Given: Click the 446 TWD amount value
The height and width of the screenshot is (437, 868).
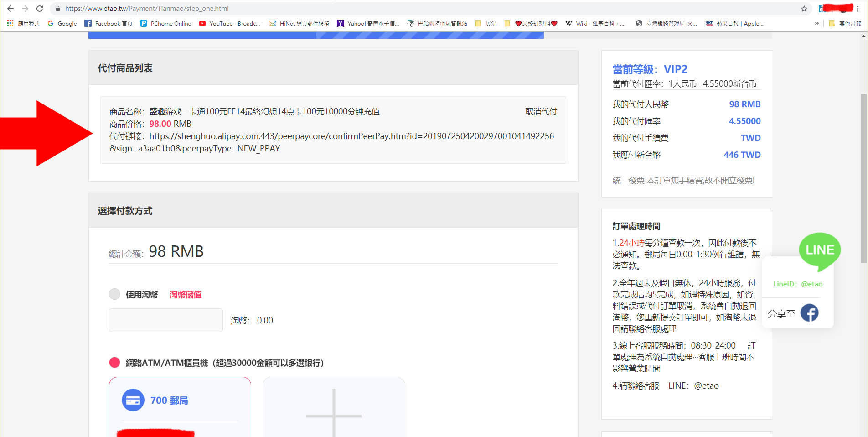Looking at the screenshot, I should point(742,155).
